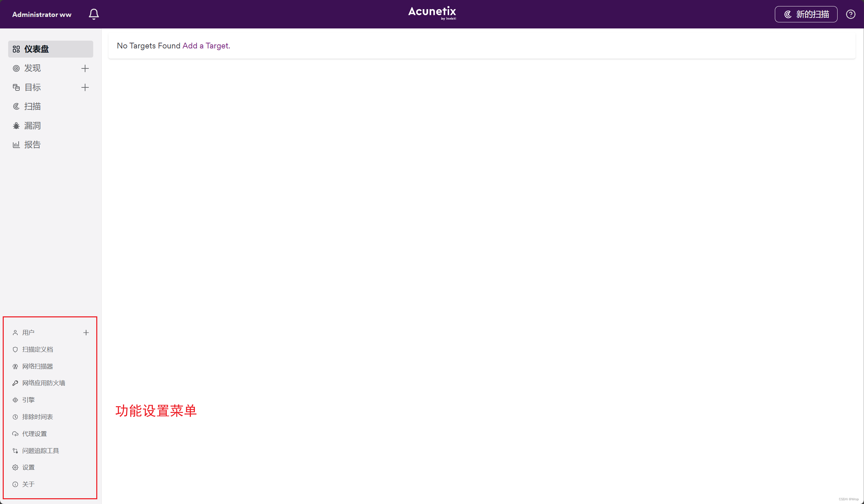Click the 排除时间表 clock icon

15,417
